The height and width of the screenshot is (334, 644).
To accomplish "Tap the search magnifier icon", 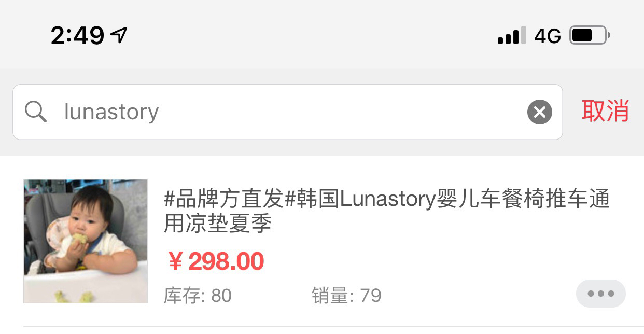I will [35, 112].
